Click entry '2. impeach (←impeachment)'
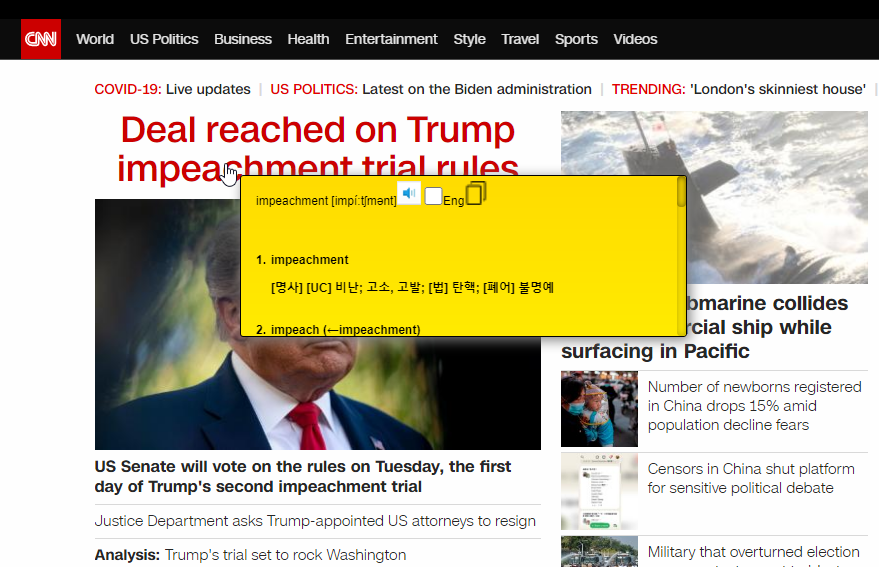This screenshot has width=879, height=567. [x=338, y=330]
